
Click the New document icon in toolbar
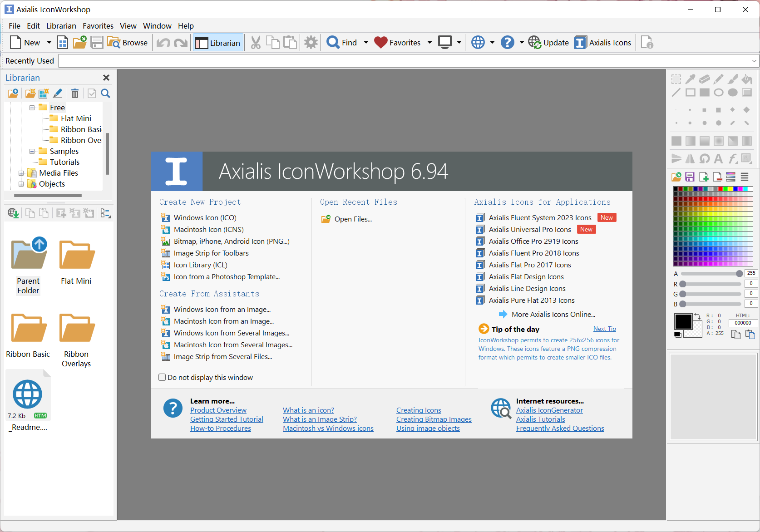click(15, 43)
